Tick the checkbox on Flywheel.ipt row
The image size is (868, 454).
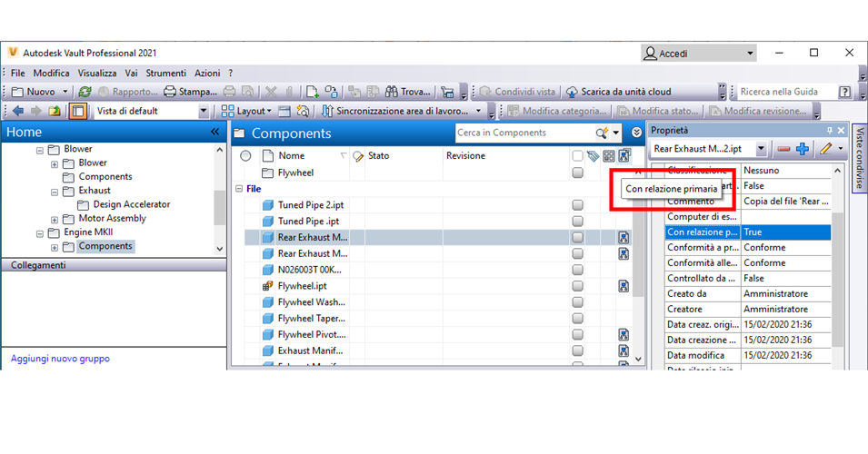(577, 286)
